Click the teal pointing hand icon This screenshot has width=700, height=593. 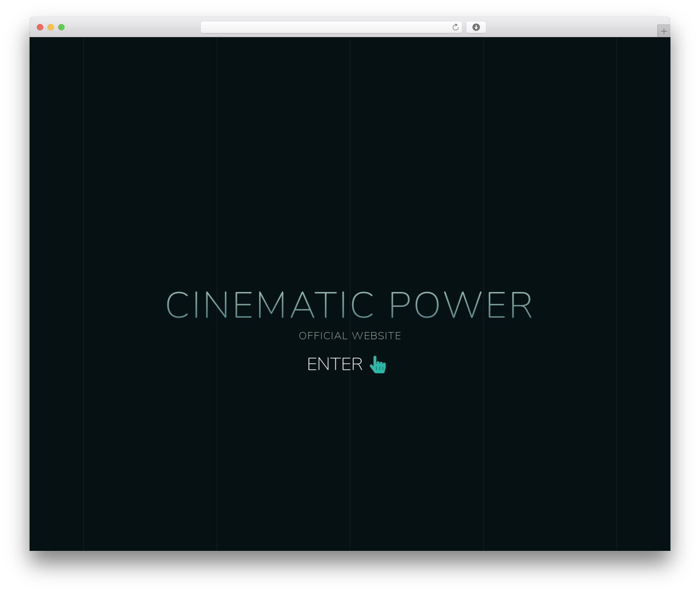[378, 364]
